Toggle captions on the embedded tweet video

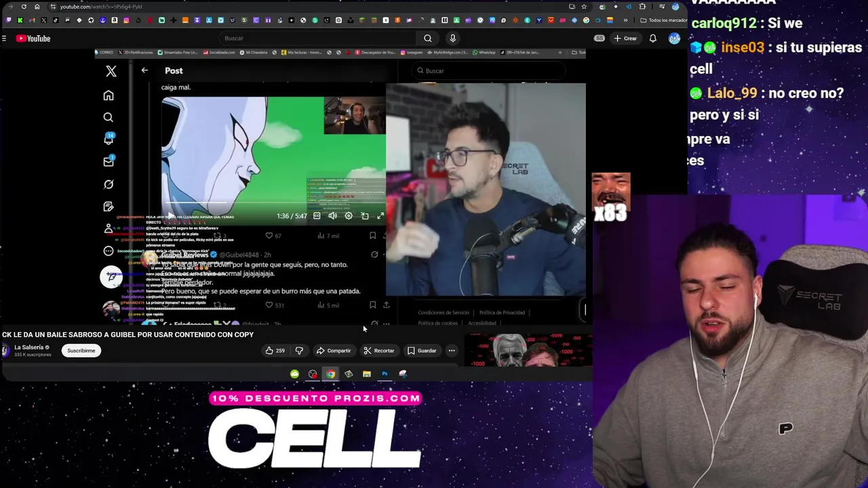tap(317, 216)
